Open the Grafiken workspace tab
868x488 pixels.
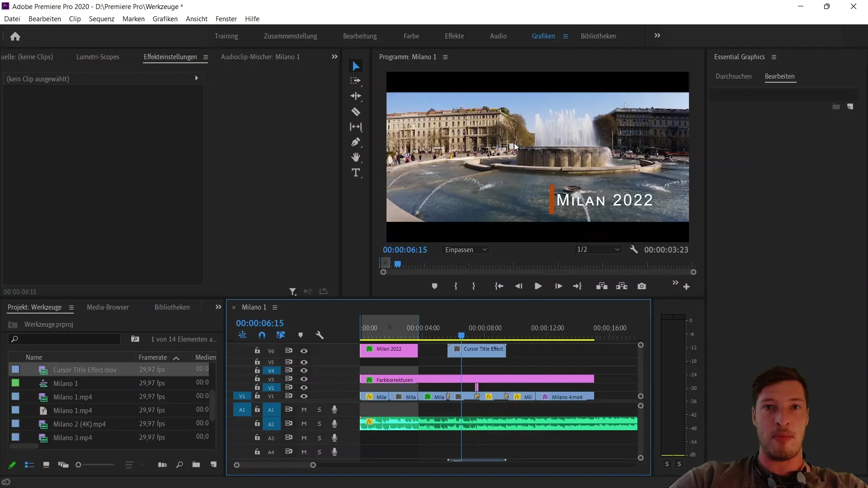tap(542, 36)
